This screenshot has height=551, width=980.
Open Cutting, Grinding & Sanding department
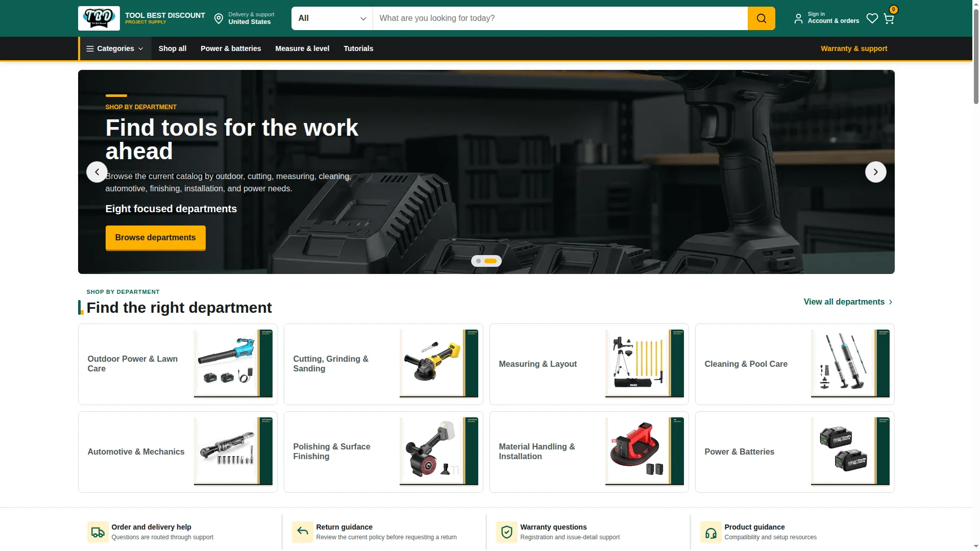pos(383,364)
